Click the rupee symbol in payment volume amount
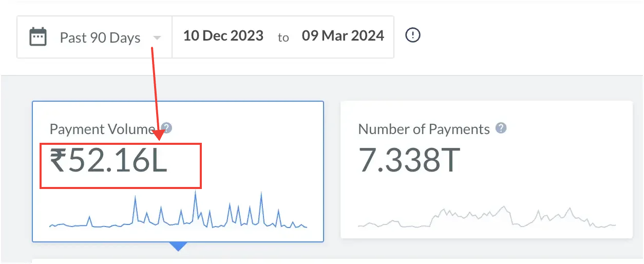This screenshot has height=264, width=644. point(59,161)
